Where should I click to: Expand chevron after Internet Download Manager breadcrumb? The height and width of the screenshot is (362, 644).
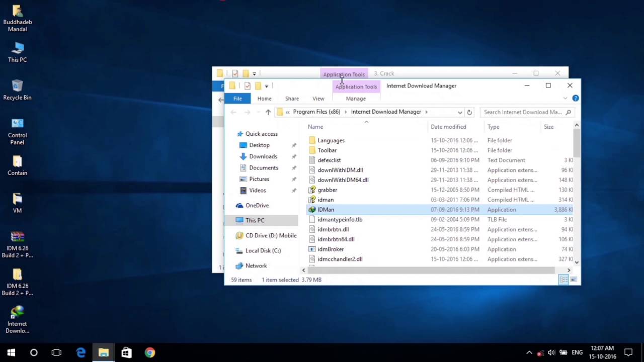point(426,112)
